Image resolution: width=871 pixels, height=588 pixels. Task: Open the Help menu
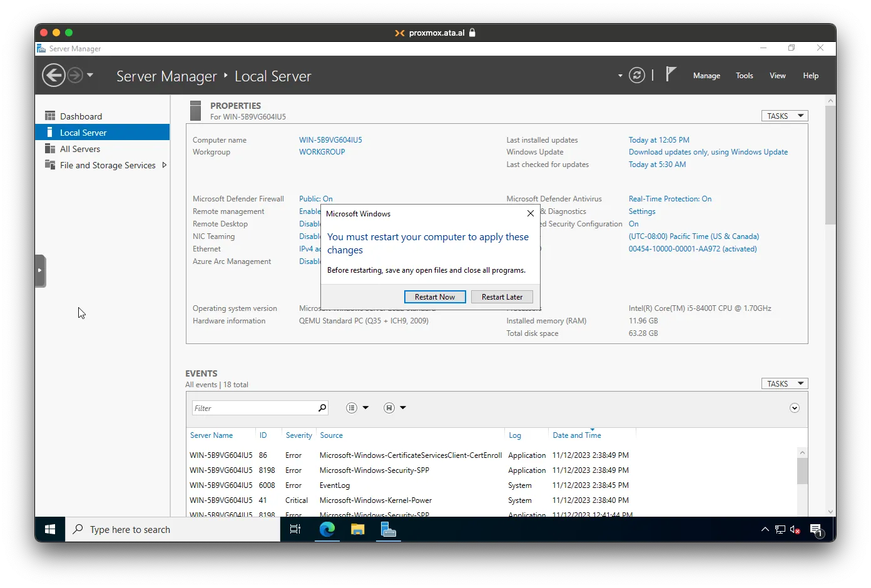(x=811, y=76)
